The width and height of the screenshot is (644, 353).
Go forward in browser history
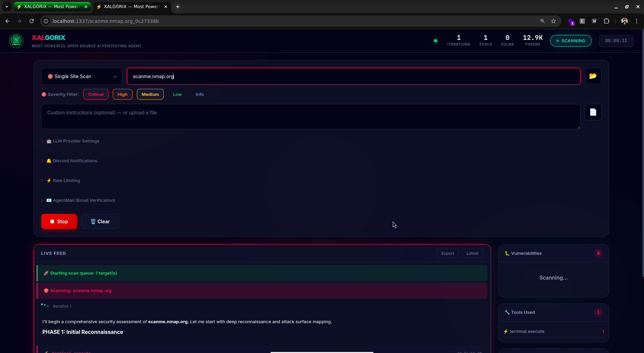19,21
